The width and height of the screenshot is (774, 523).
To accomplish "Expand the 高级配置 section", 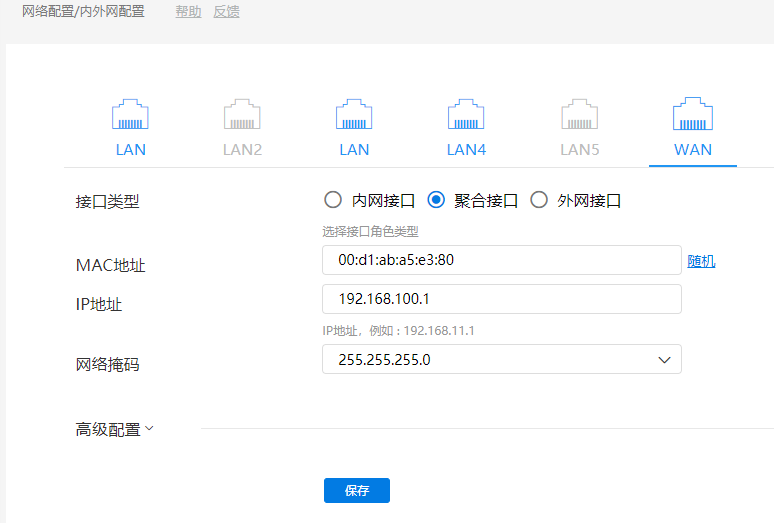I will pos(115,429).
